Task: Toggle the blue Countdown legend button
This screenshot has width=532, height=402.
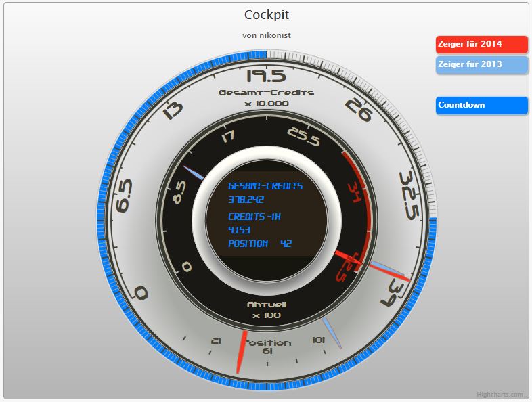Action: pos(482,105)
